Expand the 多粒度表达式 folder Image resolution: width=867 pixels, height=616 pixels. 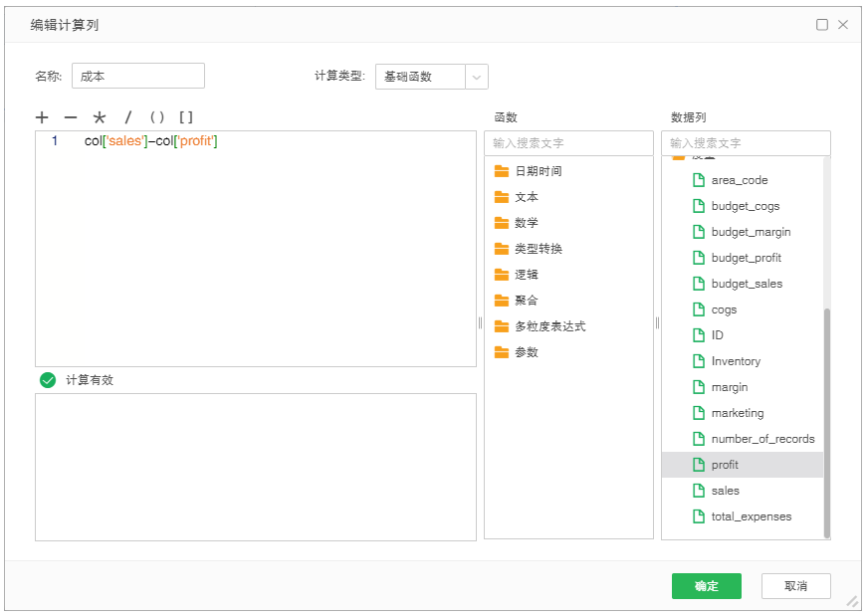click(549, 326)
